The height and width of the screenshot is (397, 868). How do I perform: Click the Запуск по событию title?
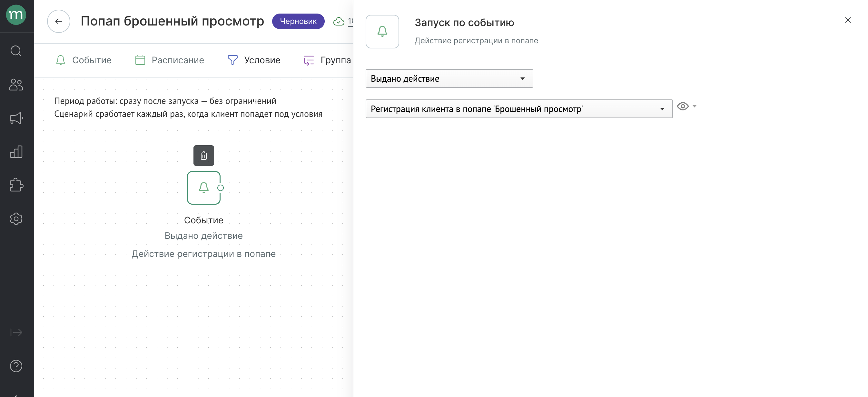[x=464, y=23]
